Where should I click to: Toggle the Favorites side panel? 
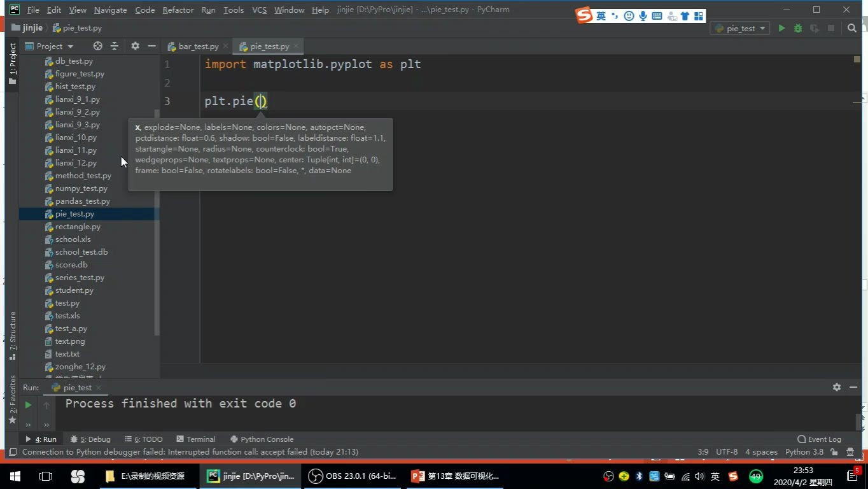pyautogui.click(x=12, y=400)
